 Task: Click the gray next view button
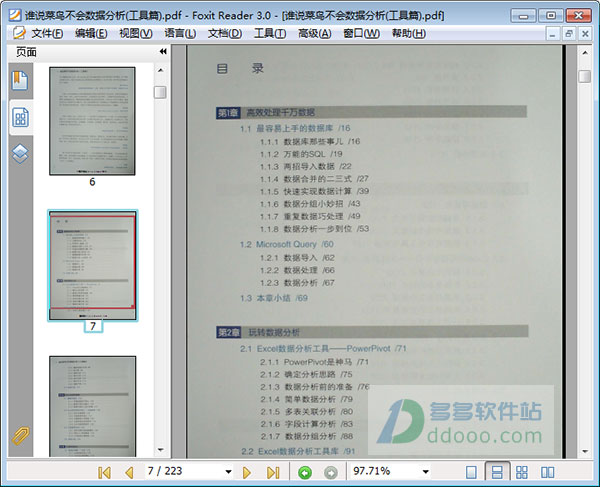[331, 473]
